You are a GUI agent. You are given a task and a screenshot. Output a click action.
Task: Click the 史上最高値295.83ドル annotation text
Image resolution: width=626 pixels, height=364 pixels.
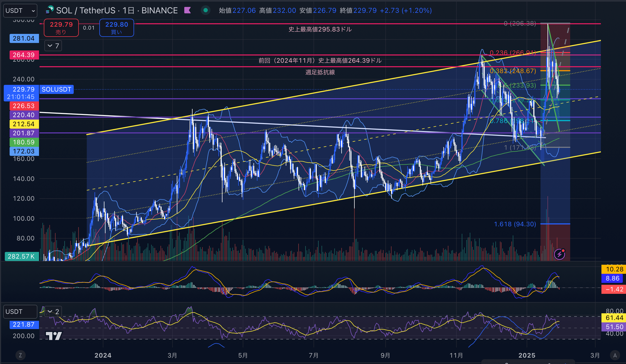[x=320, y=29]
